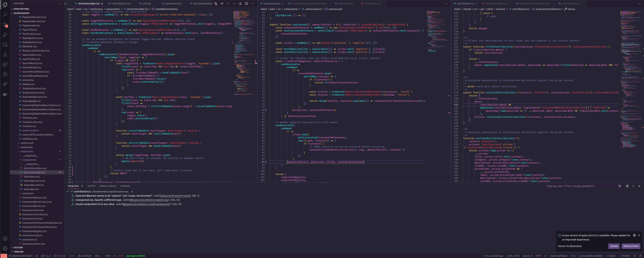Open the Extensions view
This screenshot has height=258, width=644.
(x=5, y=64)
